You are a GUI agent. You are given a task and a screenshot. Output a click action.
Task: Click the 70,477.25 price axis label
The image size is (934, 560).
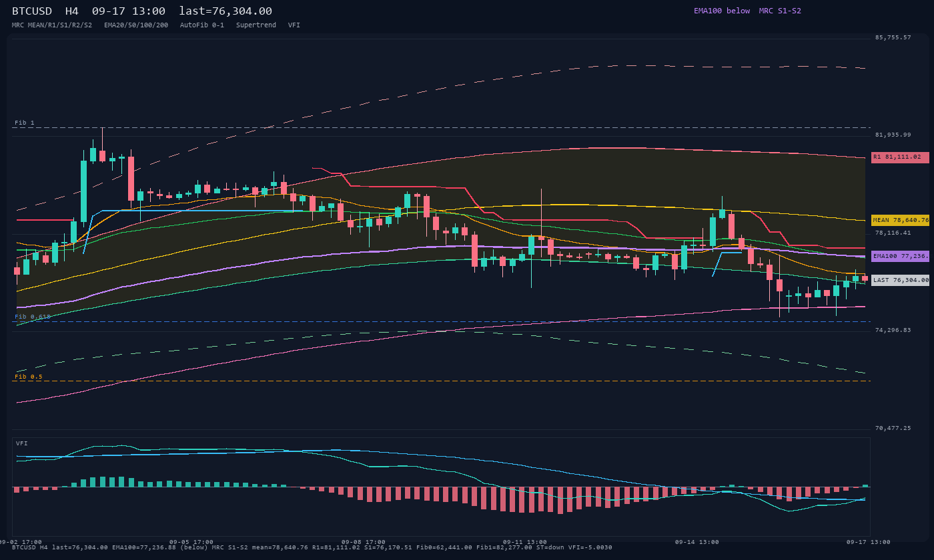click(x=893, y=428)
